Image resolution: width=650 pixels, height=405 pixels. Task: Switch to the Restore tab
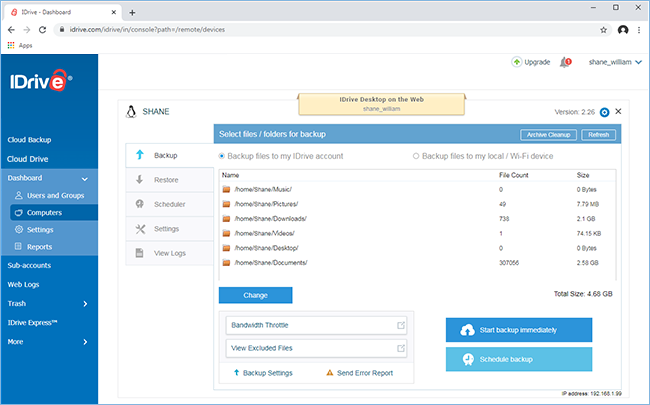170,179
